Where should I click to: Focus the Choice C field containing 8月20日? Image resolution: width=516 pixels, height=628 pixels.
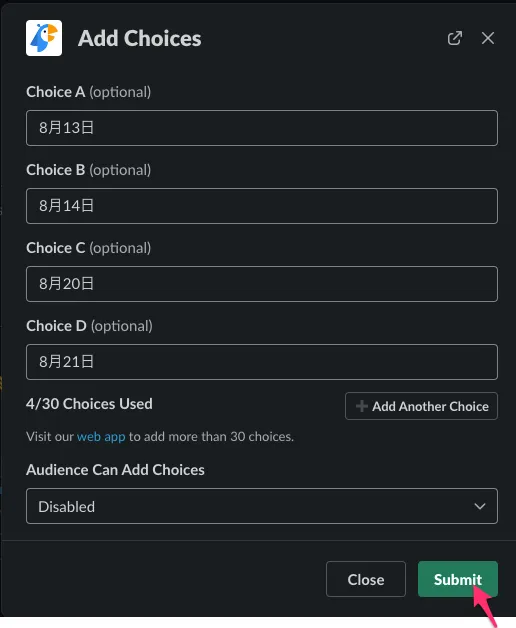(x=262, y=284)
